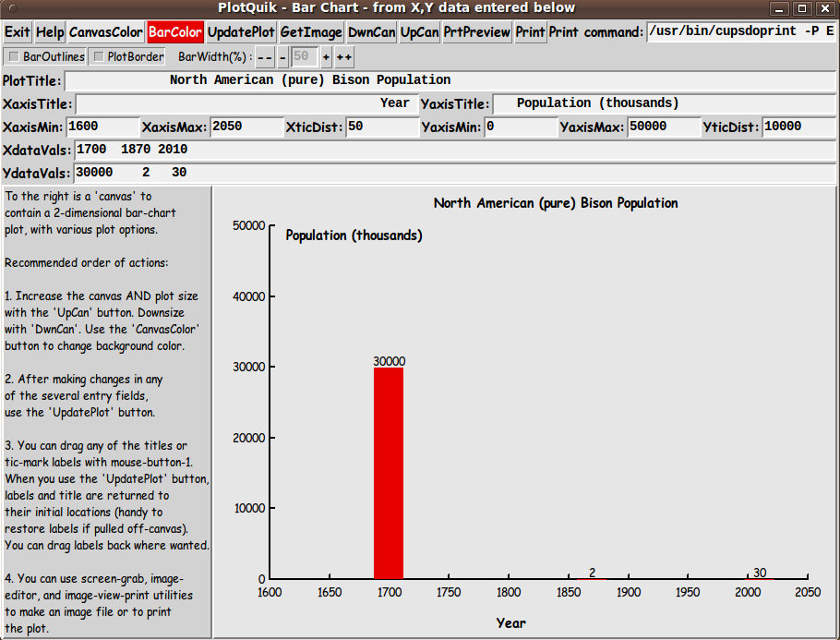This screenshot has width=840, height=640.
Task: Focus the YdataVals entry field
Action: click(x=455, y=173)
